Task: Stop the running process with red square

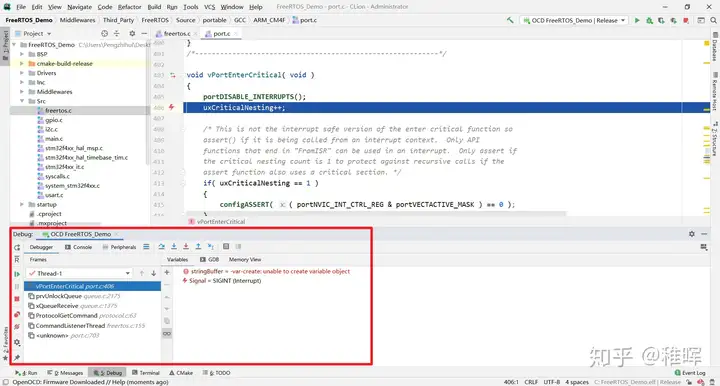Action: coord(686,20)
